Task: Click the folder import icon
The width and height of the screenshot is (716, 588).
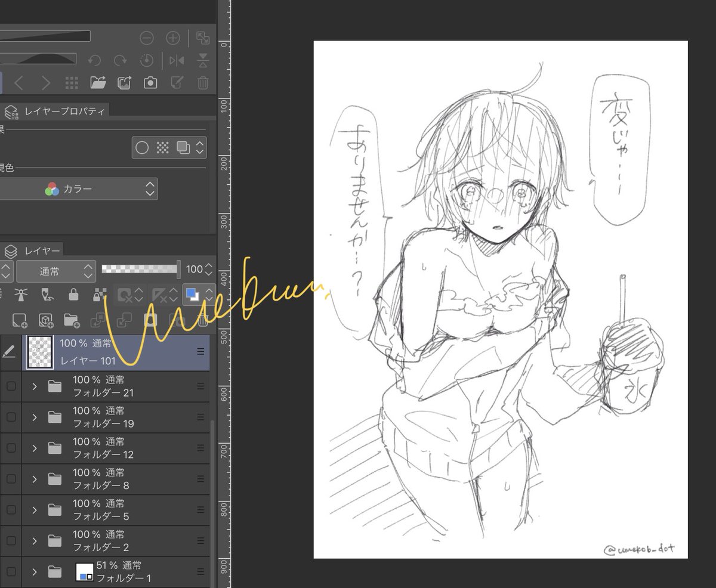Action: (98, 83)
